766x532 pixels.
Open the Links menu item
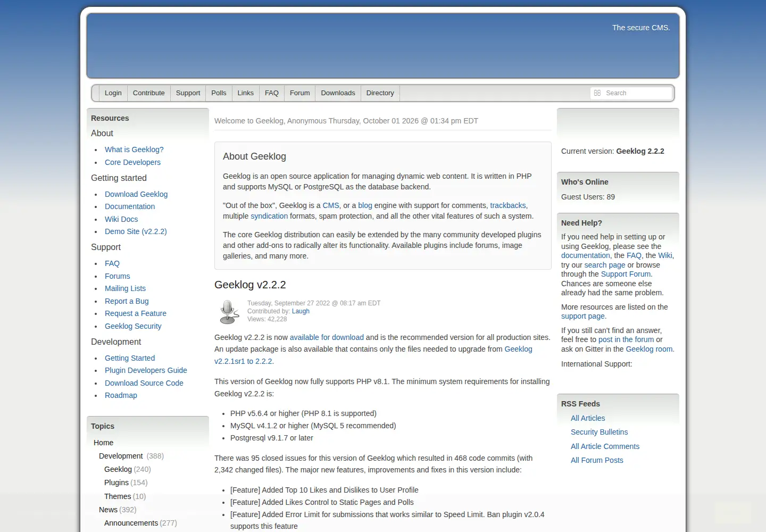click(x=246, y=93)
